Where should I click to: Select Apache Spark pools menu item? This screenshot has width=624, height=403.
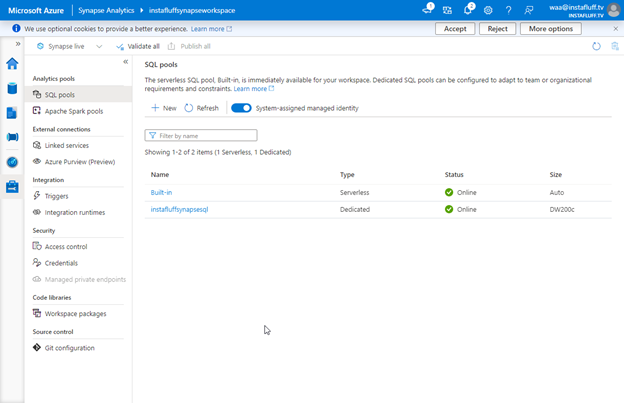(x=78, y=111)
